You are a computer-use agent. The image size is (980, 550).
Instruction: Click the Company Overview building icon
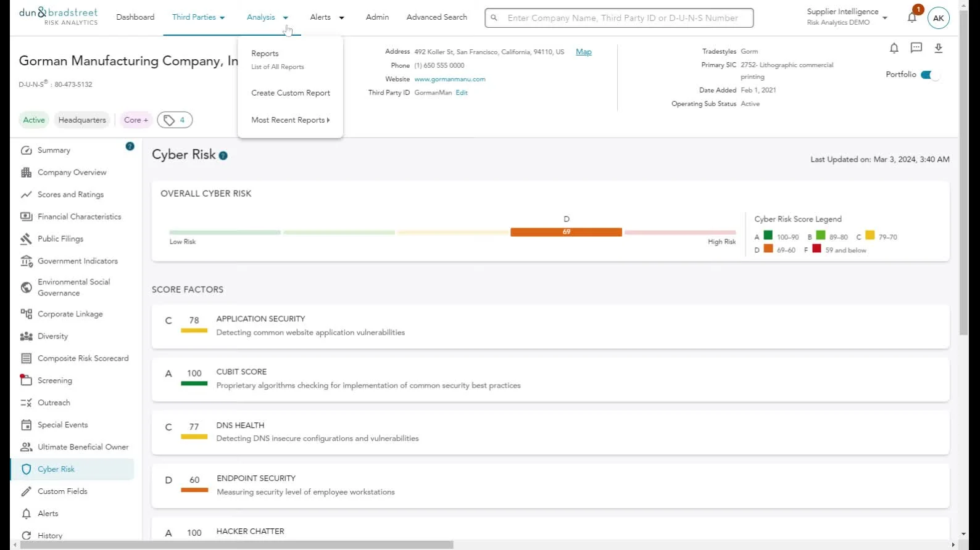click(26, 173)
